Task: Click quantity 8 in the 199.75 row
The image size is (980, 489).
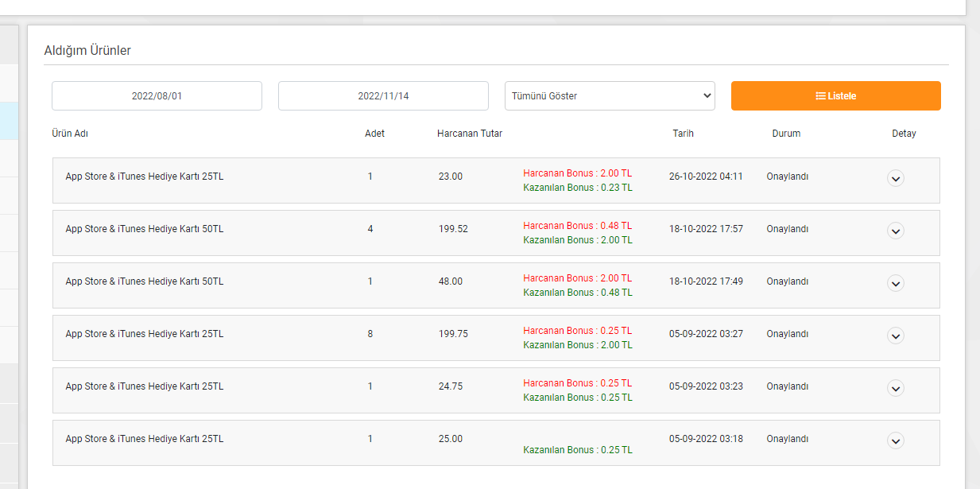Action: pos(370,334)
